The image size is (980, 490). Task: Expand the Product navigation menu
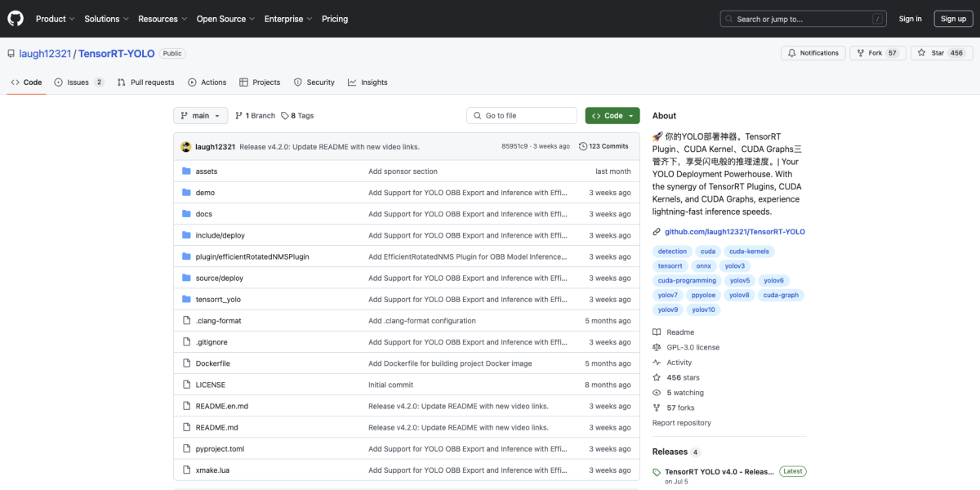tap(55, 19)
